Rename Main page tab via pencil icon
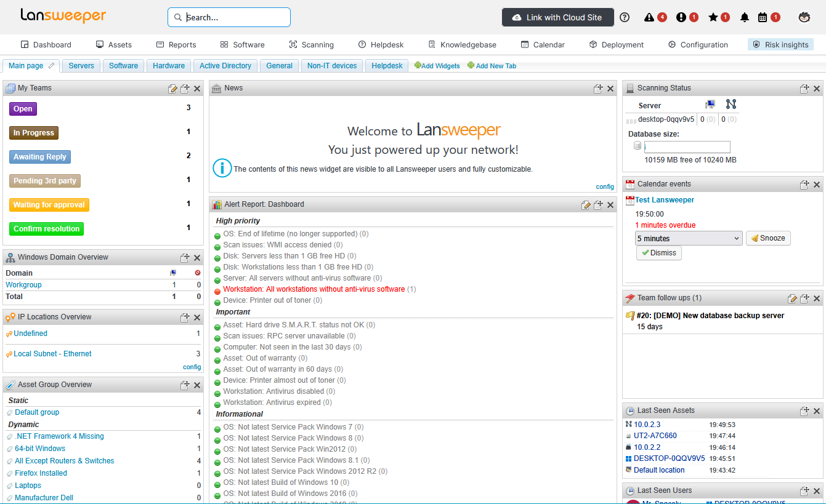This screenshot has width=826, height=504. tap(52, 66)
